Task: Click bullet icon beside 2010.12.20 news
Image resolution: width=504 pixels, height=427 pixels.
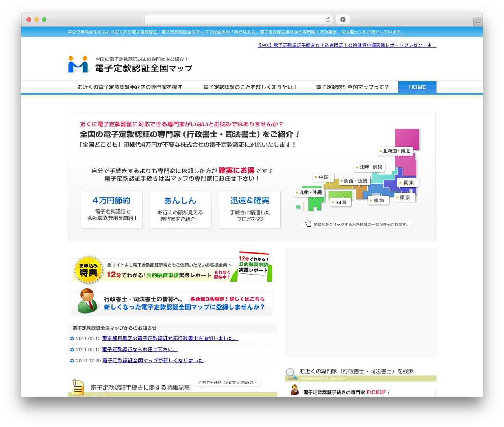Action: pos(72,361)
